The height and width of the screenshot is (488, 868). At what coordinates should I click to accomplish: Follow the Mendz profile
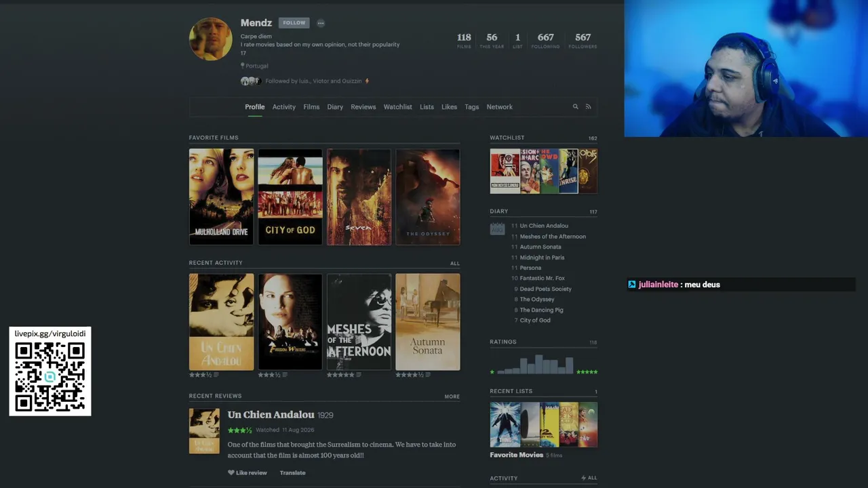point(294,23)
